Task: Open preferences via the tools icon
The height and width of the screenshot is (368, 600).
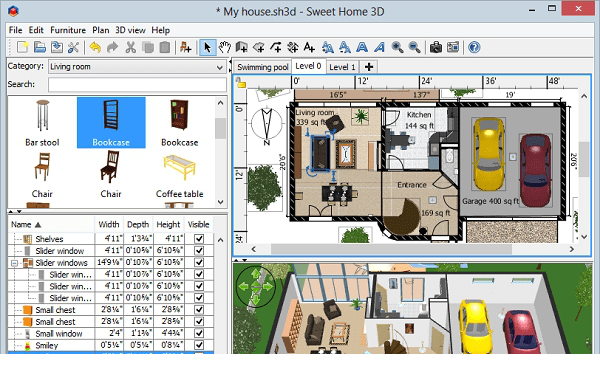Action: pos(73,47)
